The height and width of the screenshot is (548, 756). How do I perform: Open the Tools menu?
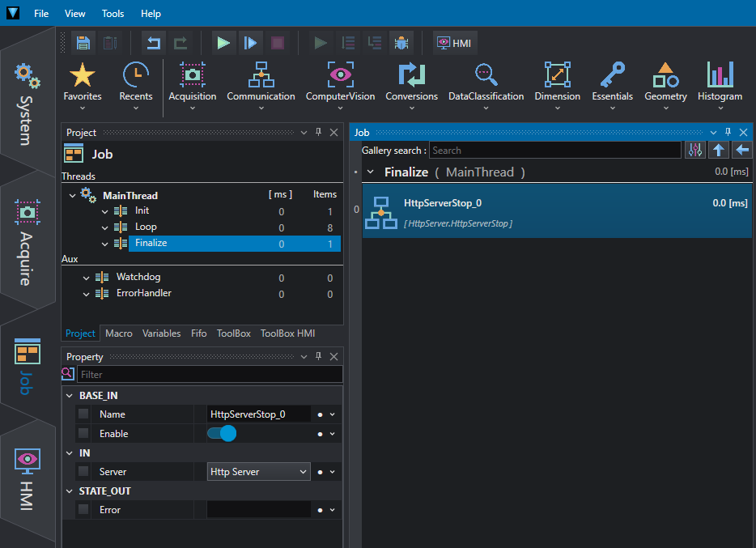[x=113, y=14]
